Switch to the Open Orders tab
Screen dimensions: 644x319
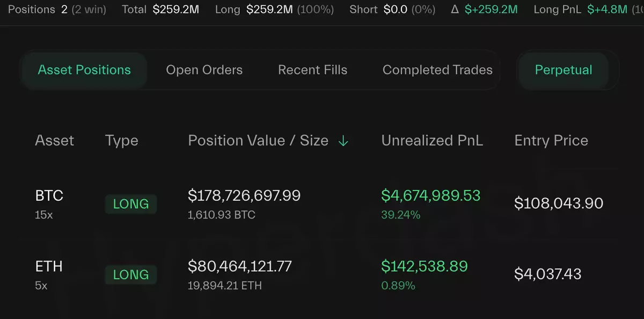tap(204, 70)
